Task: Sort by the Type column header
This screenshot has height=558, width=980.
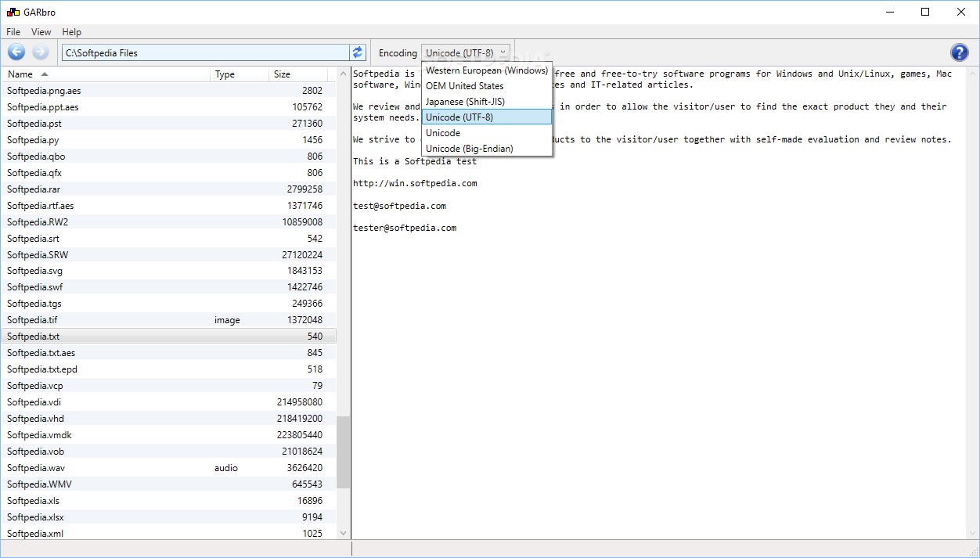Action: [240, 74]
